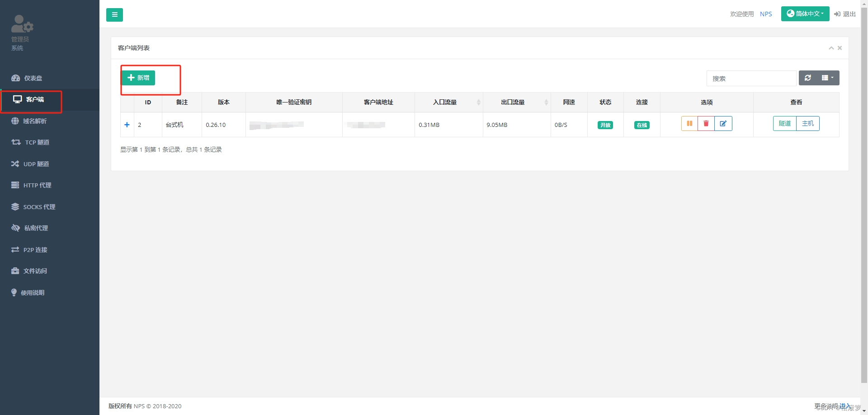
Task: Open P2P 连接 page
Action: tap(50, 250)
